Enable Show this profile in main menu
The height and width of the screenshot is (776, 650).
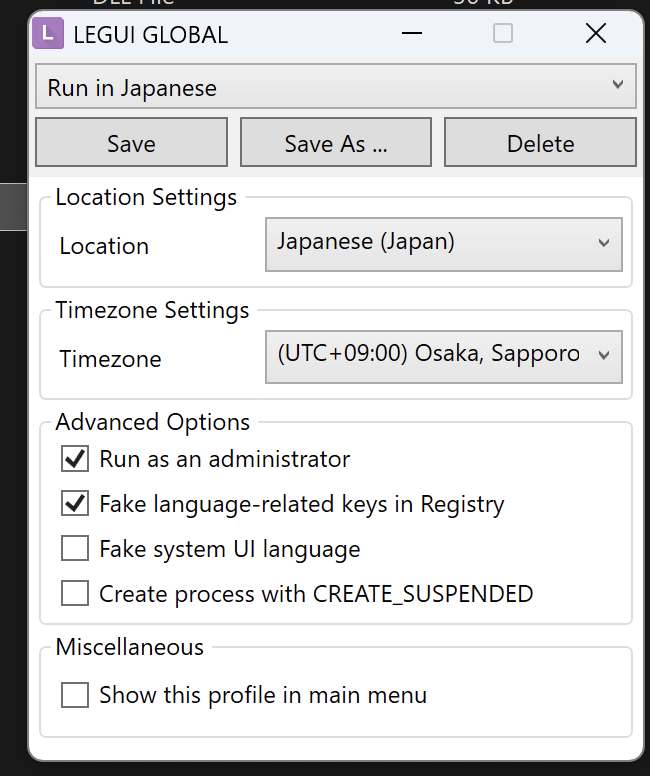pyautogui.click(x=75, y=695)
